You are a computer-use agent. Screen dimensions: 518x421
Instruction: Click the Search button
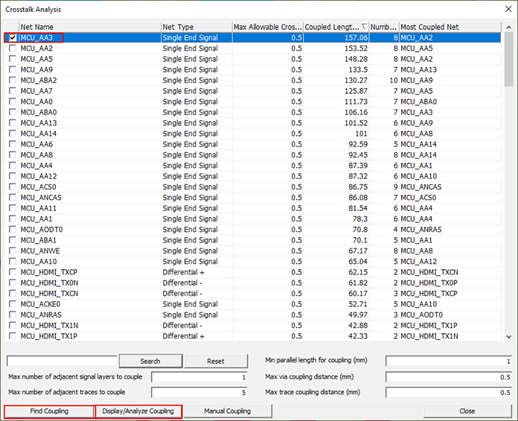coord(150,361)
